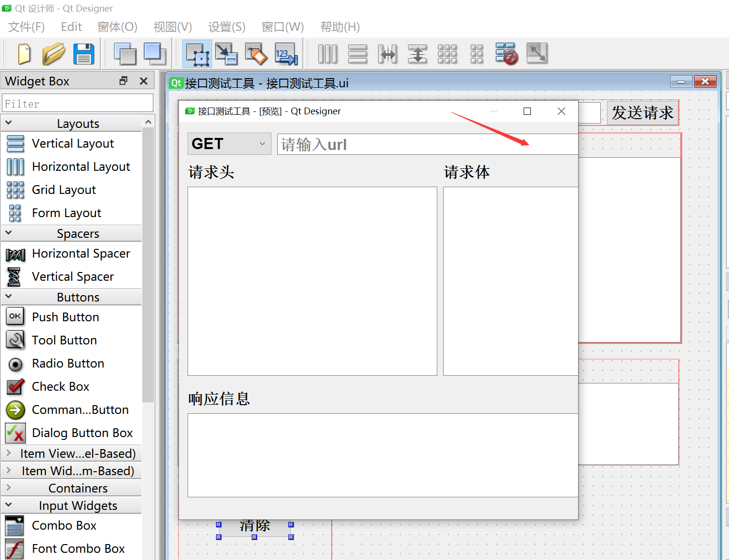The width and height of the screenshot is (729, 560).
Task: Click Lay Out Horizontally in Splitter icon
Action: (388, 54)
